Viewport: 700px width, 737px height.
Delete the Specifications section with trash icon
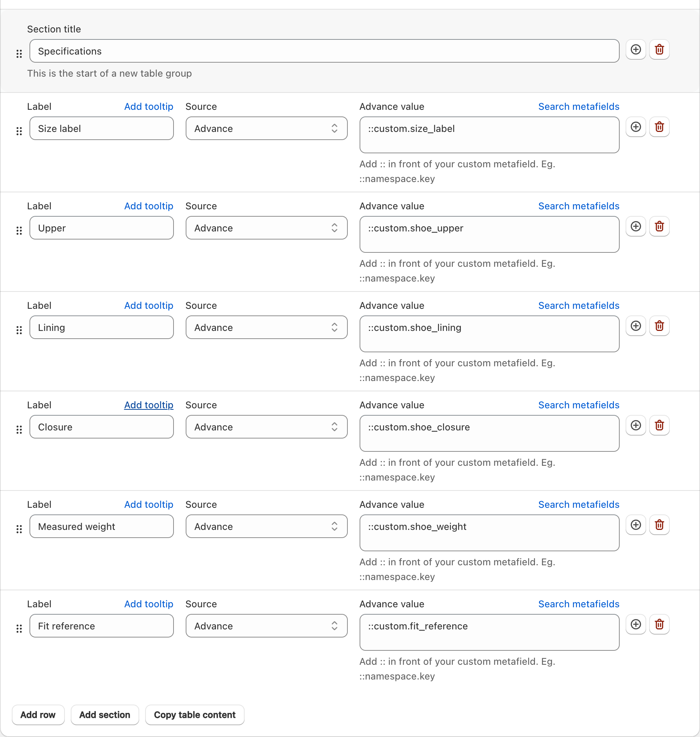coord(659,50)
